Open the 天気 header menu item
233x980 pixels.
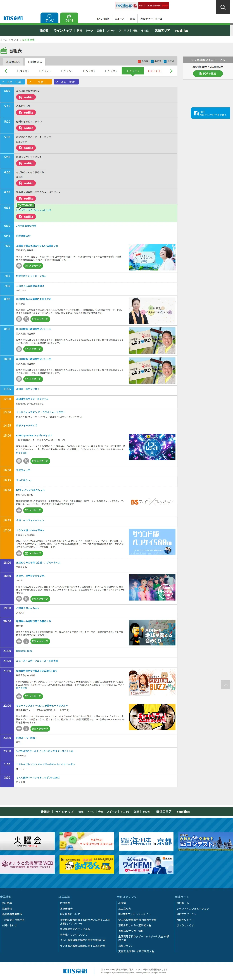[x=132, y=19]
